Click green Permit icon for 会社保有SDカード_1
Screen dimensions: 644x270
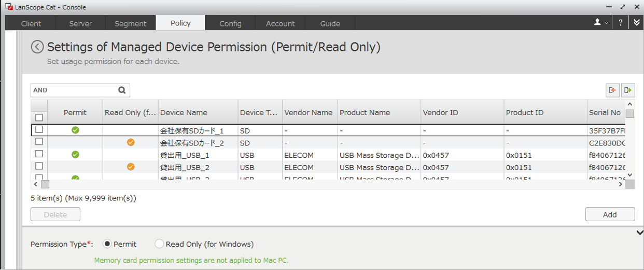(x=75, y=130)
